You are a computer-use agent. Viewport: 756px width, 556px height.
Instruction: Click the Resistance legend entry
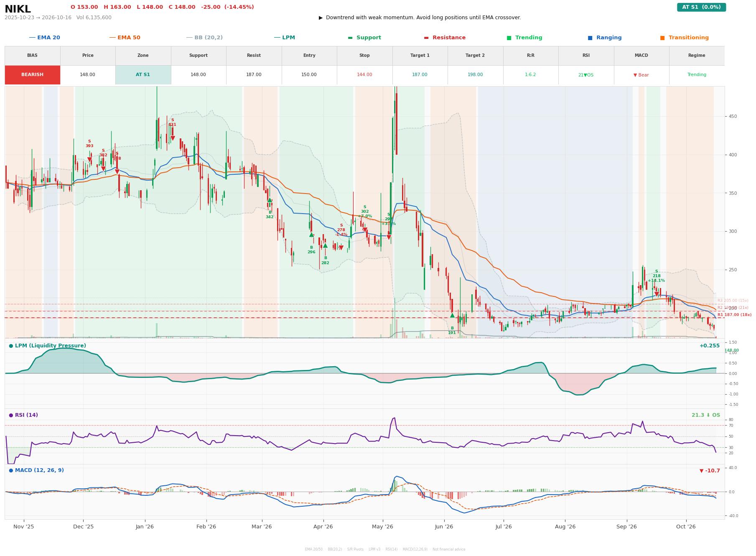pos(445,38)
